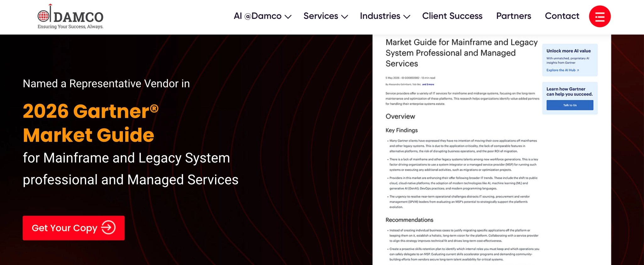
Task: Select the Services menu label
Action: pos(321,16)
